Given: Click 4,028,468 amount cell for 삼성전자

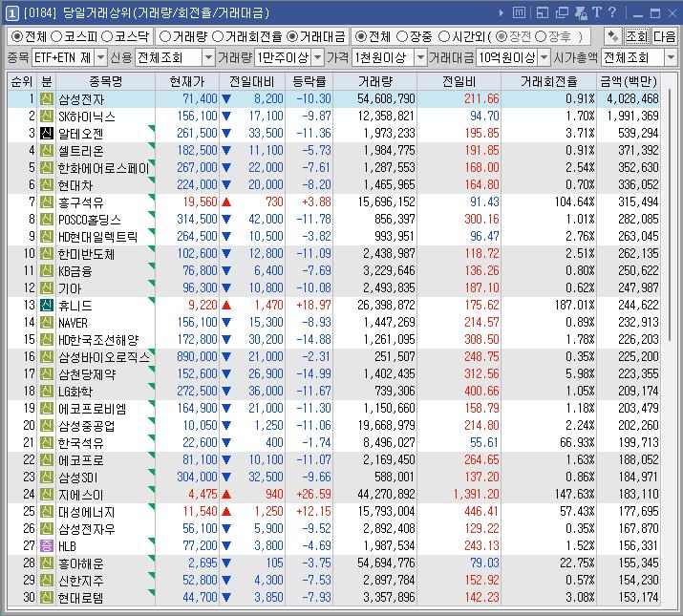Looking at the screenshot, I should coord(632,99).
